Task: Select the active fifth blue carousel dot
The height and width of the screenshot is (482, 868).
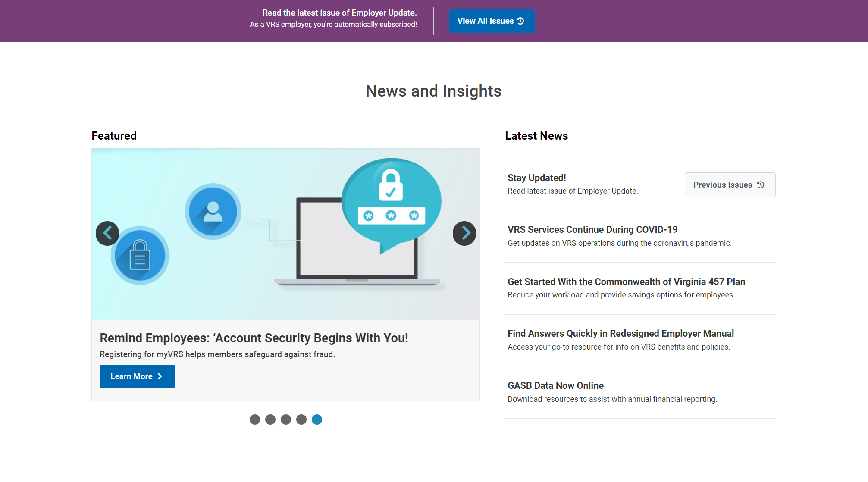Action: (317, 419)
